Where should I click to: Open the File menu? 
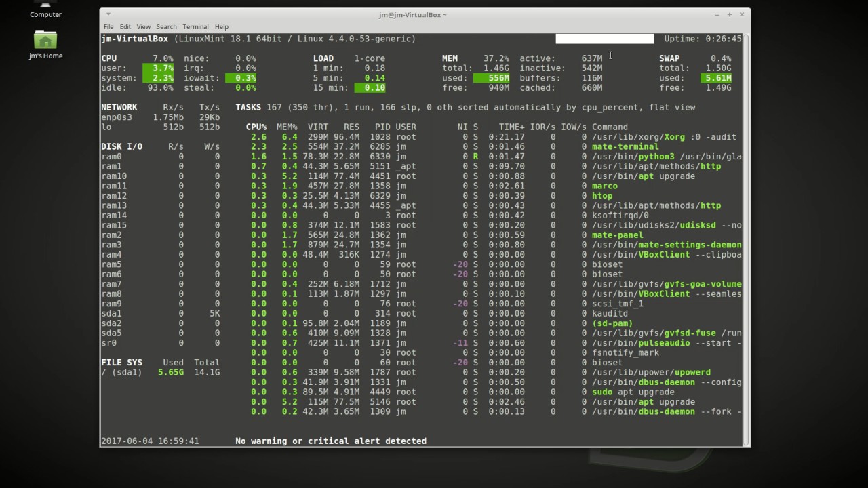[x=108, y=26]
